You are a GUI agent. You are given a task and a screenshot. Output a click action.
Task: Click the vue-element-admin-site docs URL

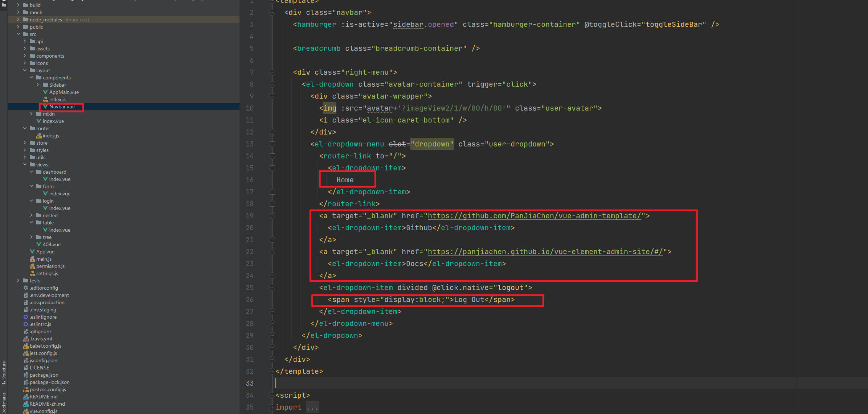[x=545, y=252]
